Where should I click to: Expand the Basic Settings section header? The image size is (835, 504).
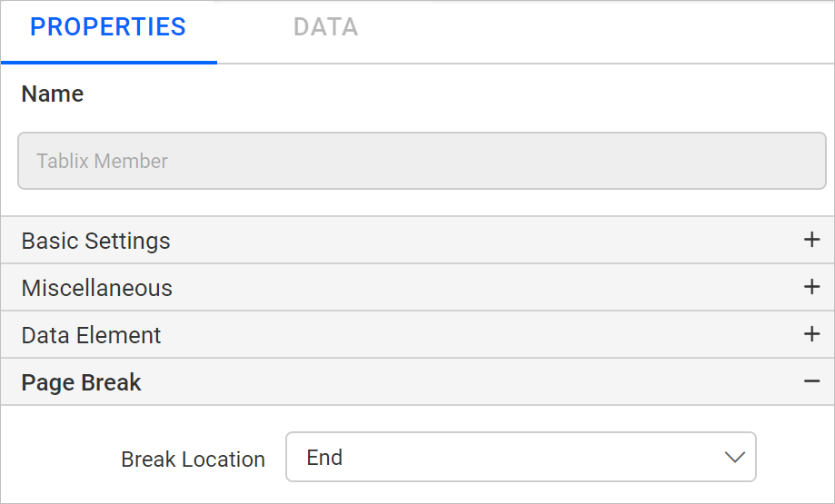(418, 240)
